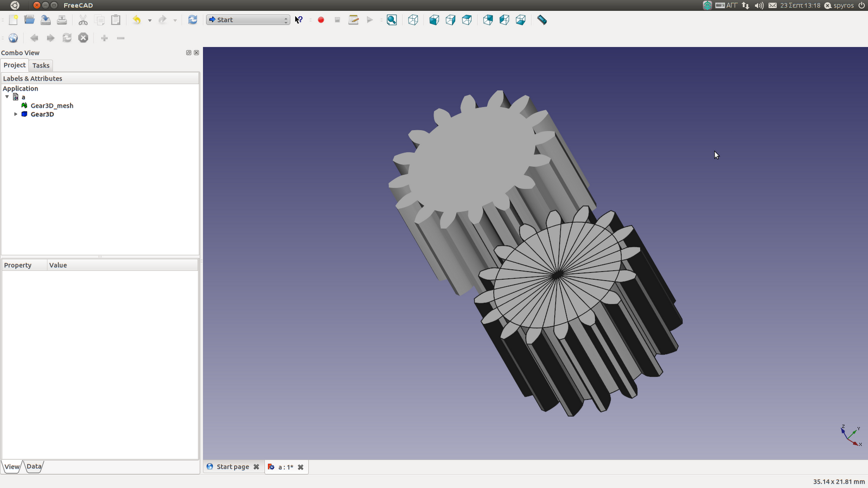The width and height of the screenshot is (868, 488).
Task: Switch to the Data panel at bottom
Action: (34, 466)
